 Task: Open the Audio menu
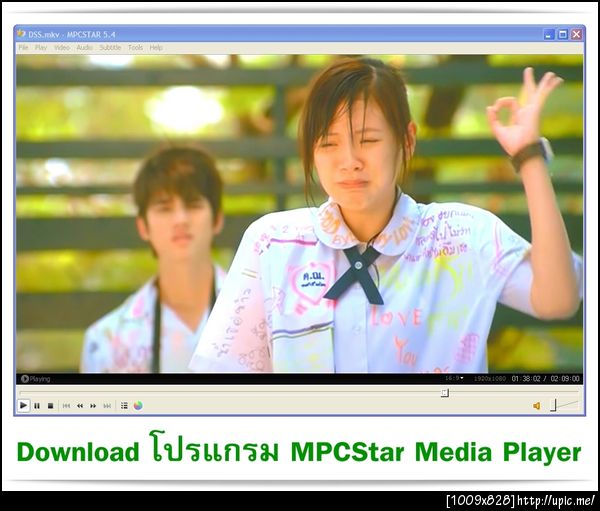[84, 47]
